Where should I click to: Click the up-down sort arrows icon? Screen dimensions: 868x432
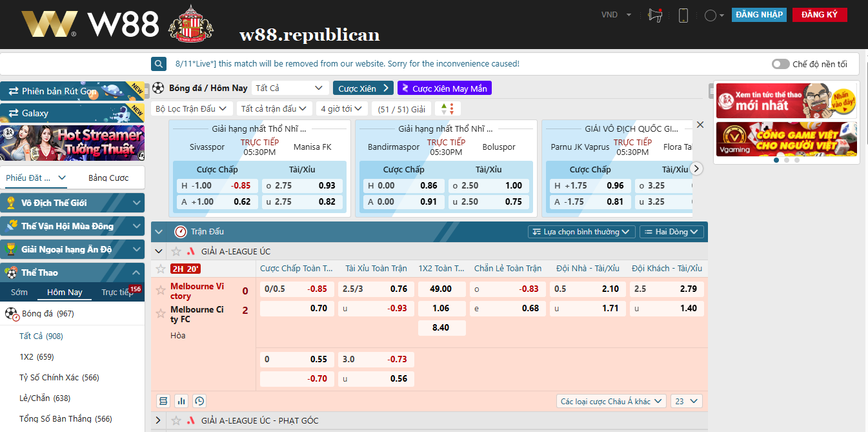(x=448, y=108)
